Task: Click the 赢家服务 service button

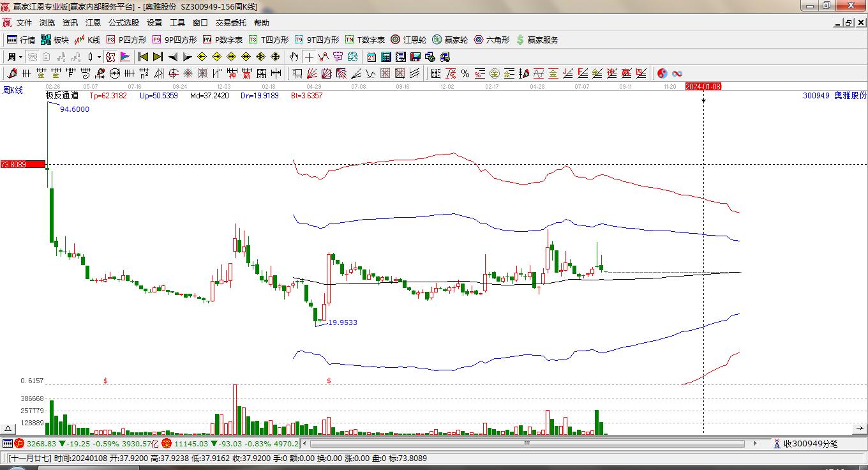Action: tap(537, 40)
